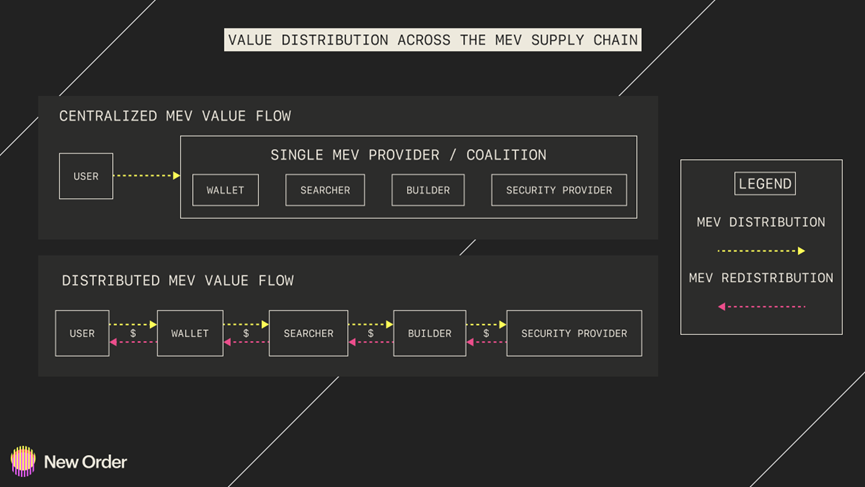Click the dollar sign before SECURITY PROVIDER

(486, 333)
